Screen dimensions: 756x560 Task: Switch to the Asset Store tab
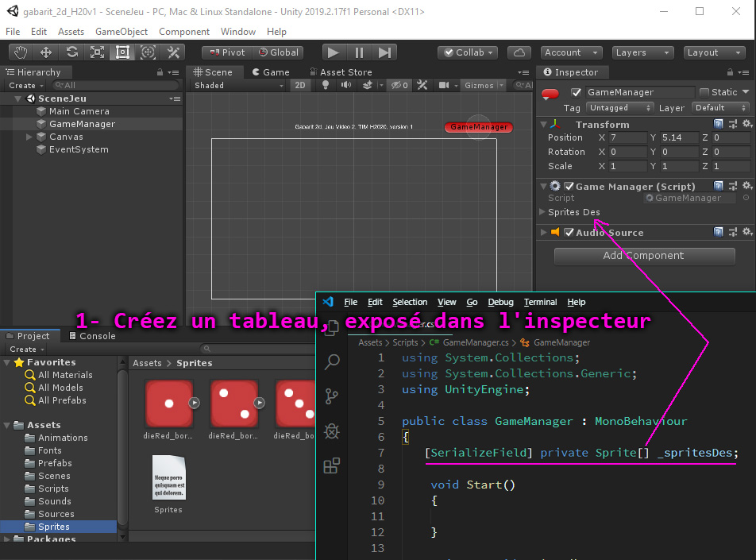(x=339, y=71)
